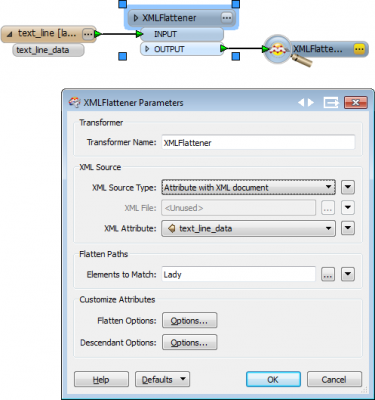Go to next transformer parameters arrow
Screen dimensions: 375x400
[311, 103]
